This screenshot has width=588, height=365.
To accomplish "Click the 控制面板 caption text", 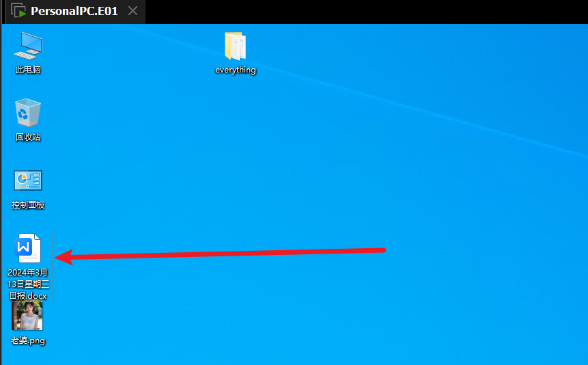I will (28, 205).
